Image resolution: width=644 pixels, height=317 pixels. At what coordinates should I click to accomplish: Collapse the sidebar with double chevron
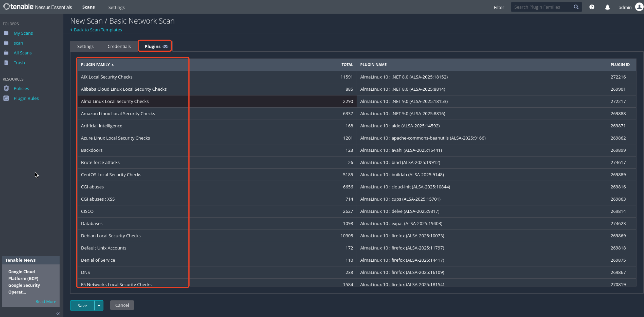tap(58, 313)
